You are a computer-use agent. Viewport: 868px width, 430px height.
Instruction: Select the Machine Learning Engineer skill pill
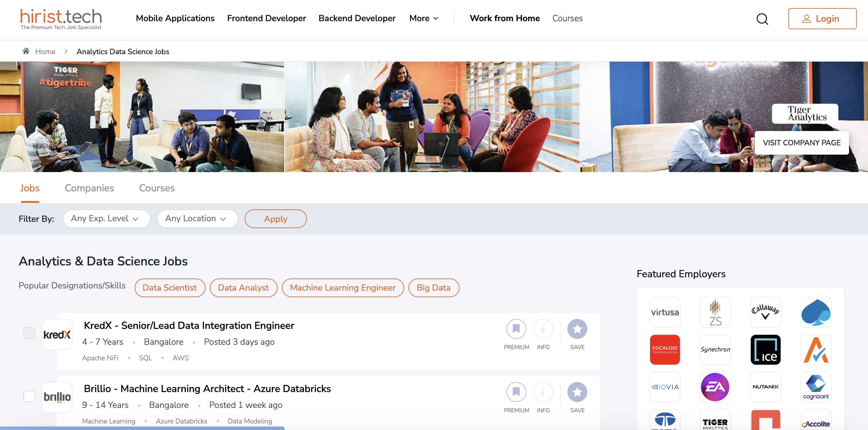pyautogui.click(x=343, y=288)
